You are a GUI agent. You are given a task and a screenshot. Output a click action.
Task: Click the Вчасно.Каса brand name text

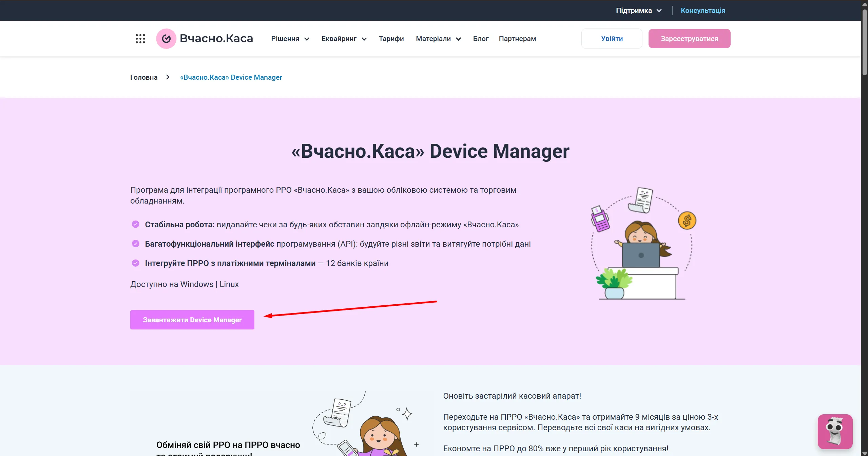click(x=216, y=38)
